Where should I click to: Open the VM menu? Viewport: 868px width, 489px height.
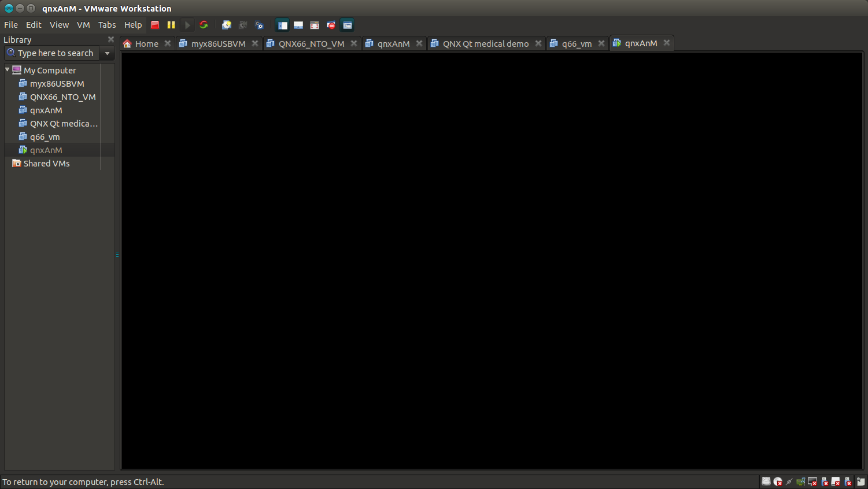pyautogui.click(x=83, y=25)
